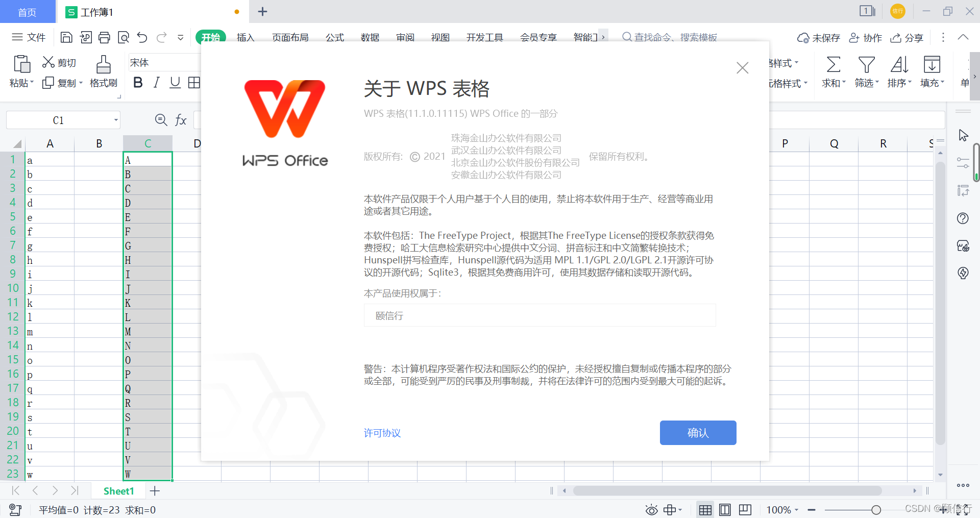Switch to the Page Layout tab
Viewport: 980px width, 518px height.
[x=290, y=37]
